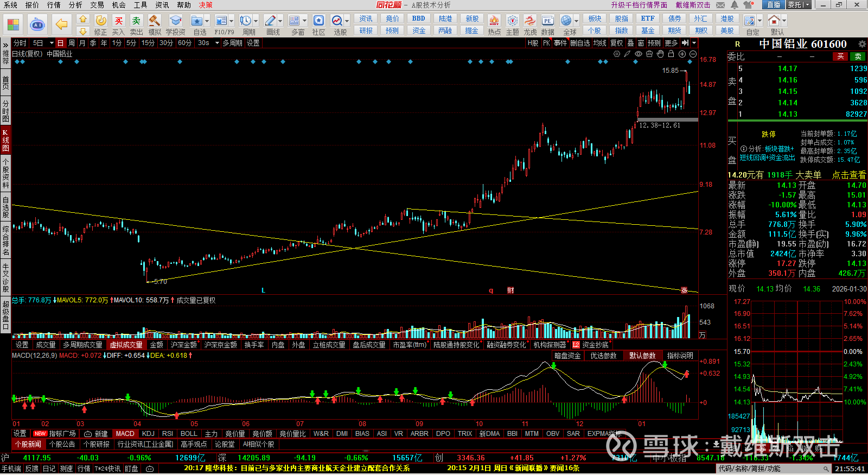The height and width of the screenshot is (475, 868).
Task: Toggle the 窗 window button in chart bar
Action: (641, 43)
